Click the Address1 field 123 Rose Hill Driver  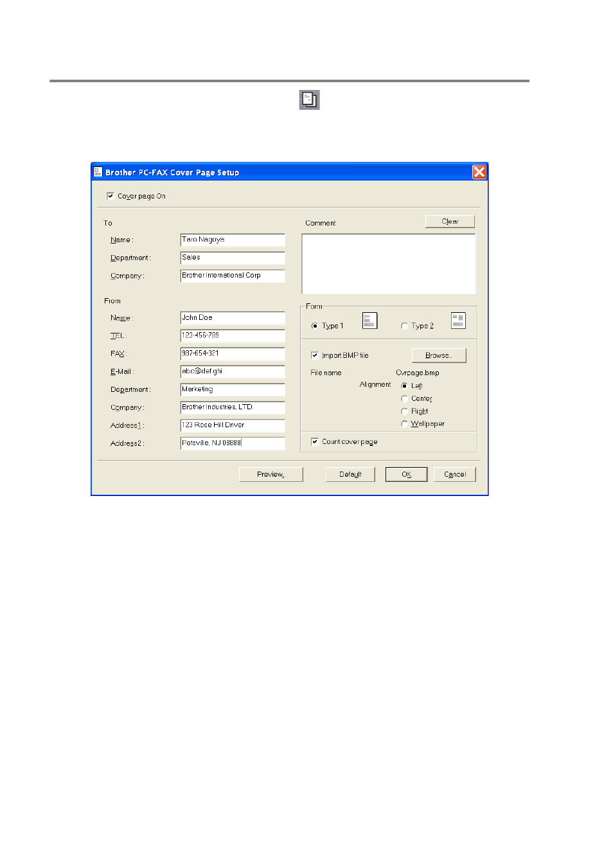tap(233, 425)
